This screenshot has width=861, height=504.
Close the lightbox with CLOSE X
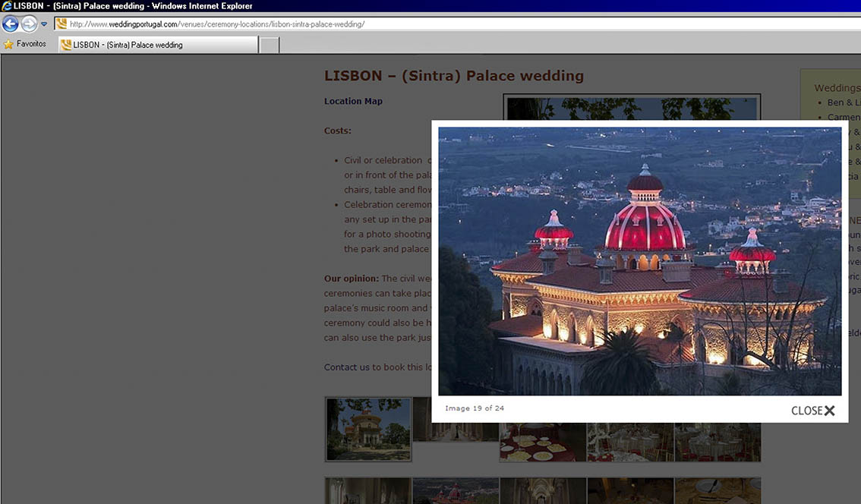812,411
